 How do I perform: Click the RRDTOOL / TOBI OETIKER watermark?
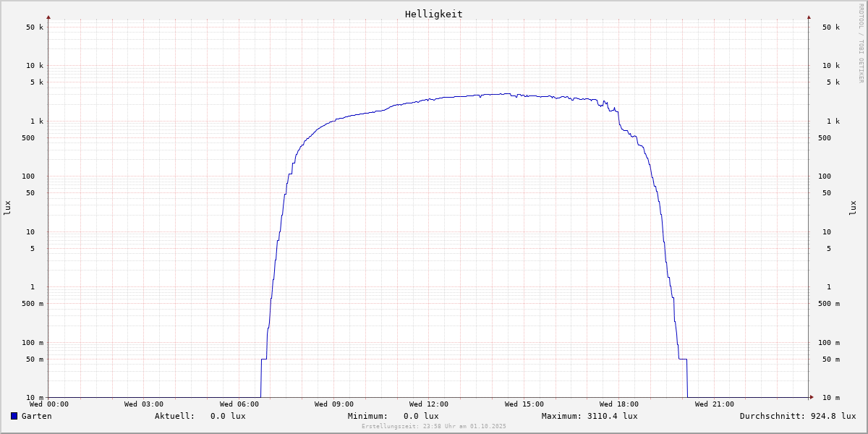click(861, 43)
